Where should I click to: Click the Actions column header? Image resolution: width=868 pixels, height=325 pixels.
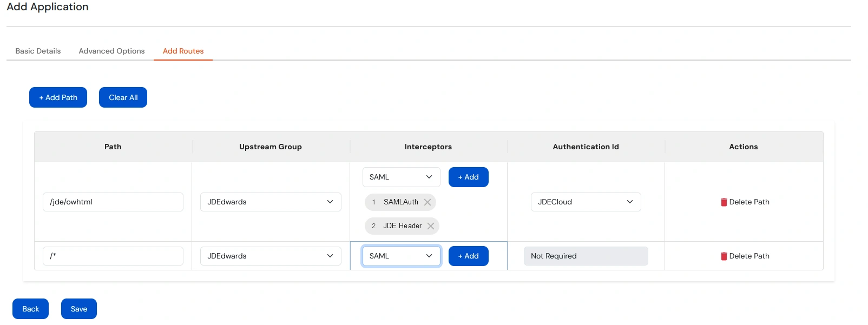pos(743,147)
